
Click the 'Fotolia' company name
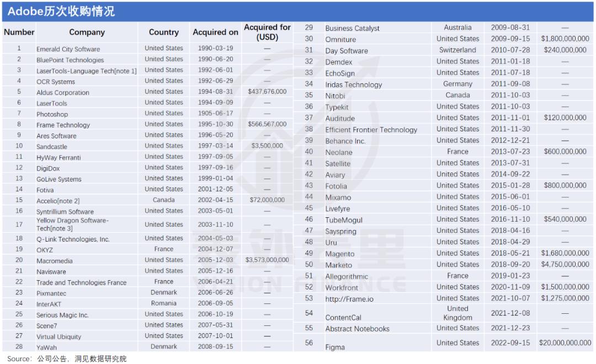(x=336, y=186)
